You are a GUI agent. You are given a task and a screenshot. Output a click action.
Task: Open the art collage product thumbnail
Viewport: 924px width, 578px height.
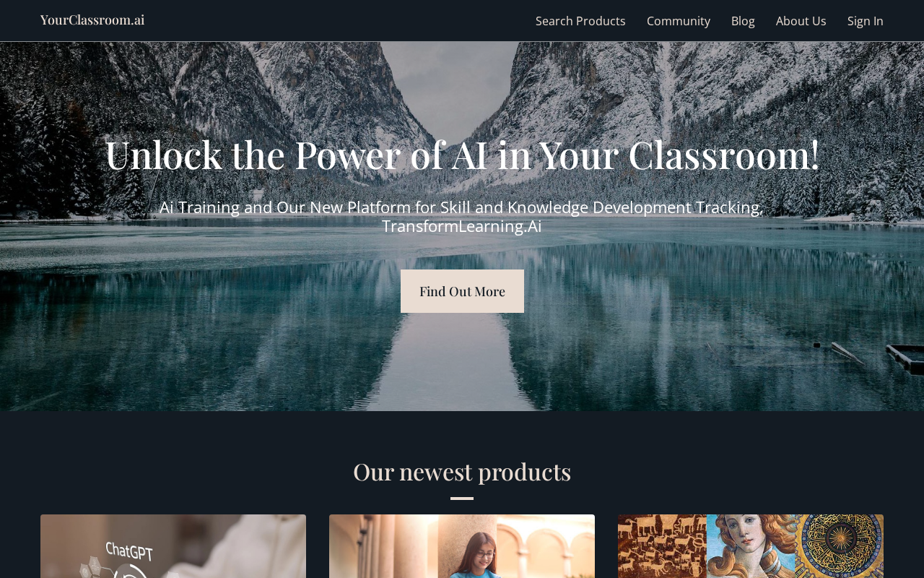click(x=751, y=546)
